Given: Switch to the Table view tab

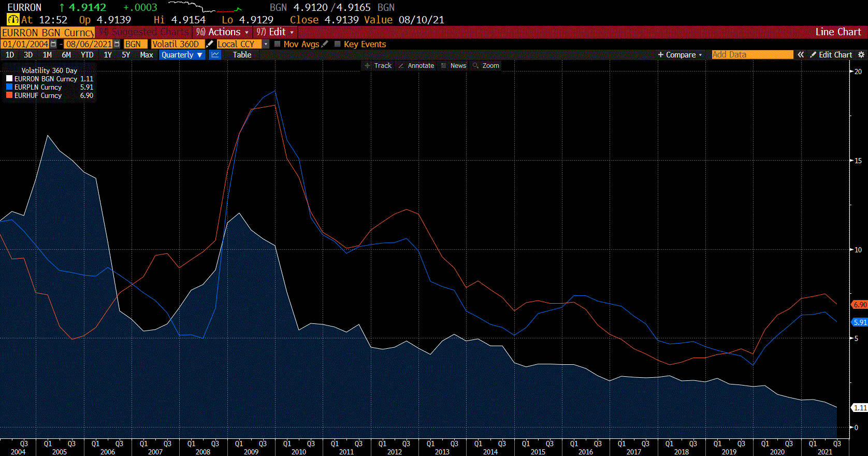Looking at the screenshot, I should 242,55.
